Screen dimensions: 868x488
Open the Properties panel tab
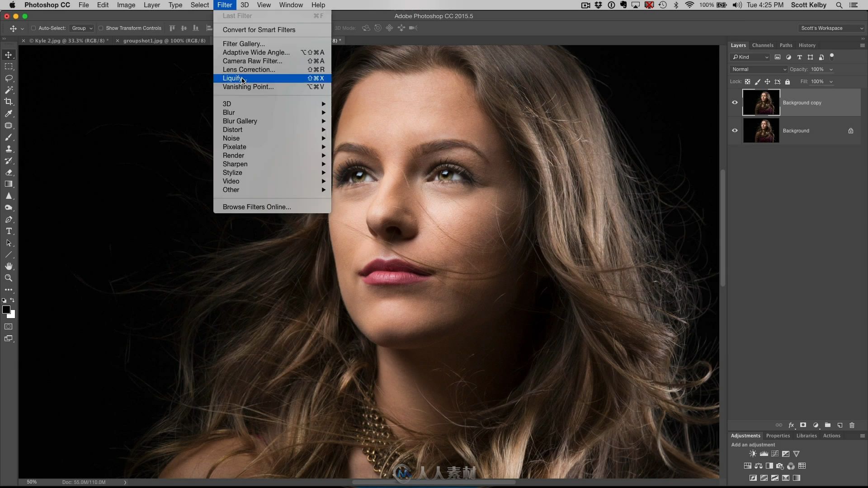(778, 436)
